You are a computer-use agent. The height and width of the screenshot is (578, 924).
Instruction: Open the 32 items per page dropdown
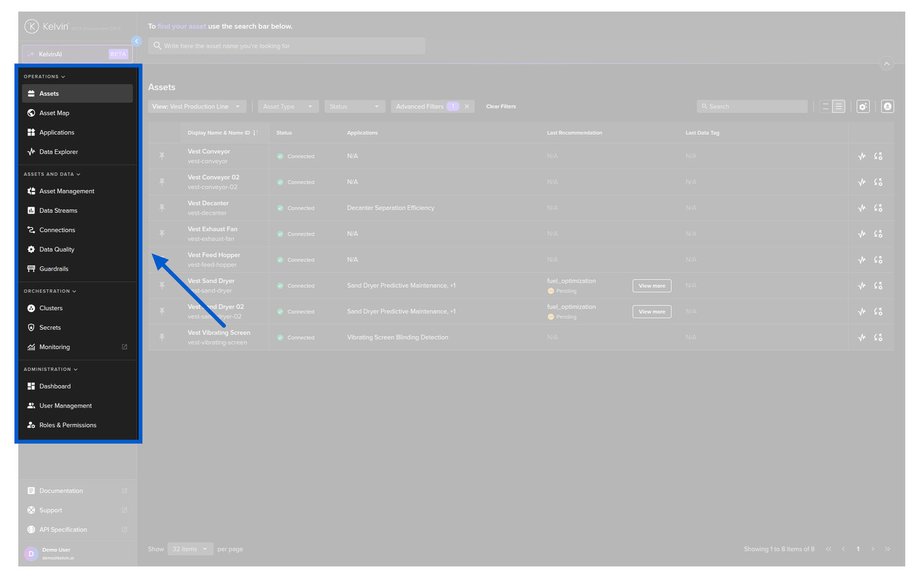[190, 549]
